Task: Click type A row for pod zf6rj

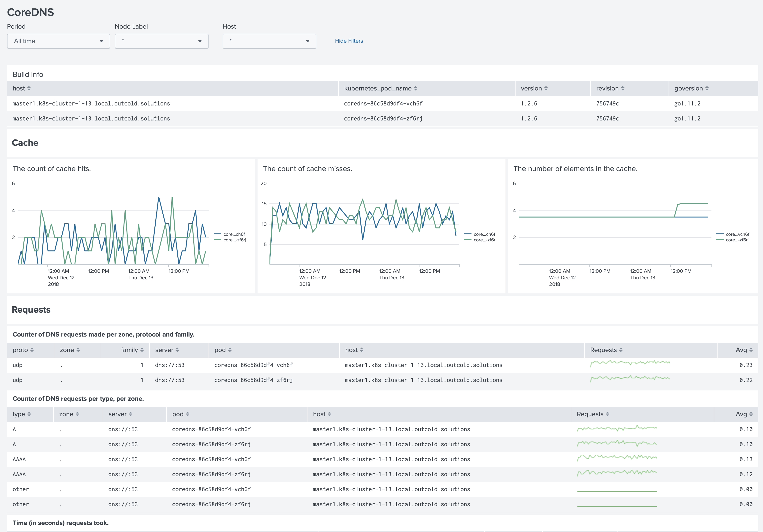Action: (382, 444)
